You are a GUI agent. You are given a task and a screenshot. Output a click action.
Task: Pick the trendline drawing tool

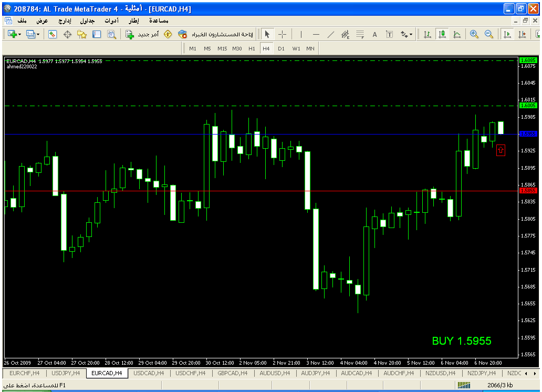pyautogui.click(x=330, y=34)
